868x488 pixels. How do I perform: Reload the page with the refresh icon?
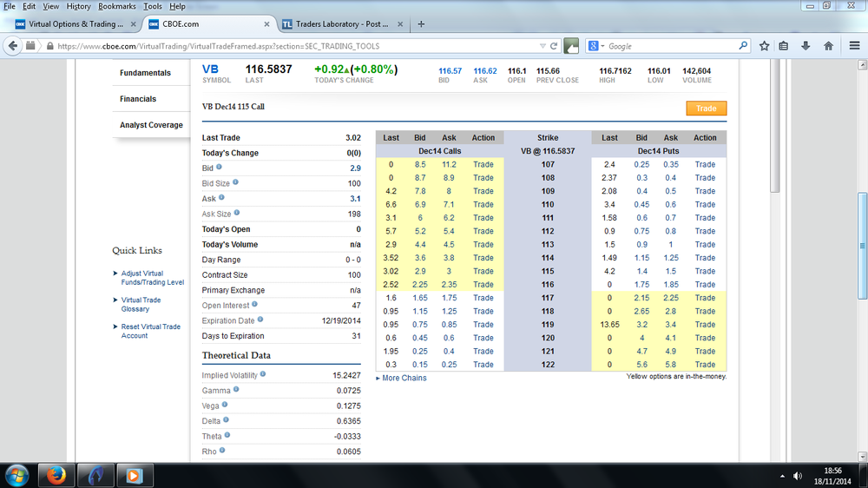[x=554, y=46]
